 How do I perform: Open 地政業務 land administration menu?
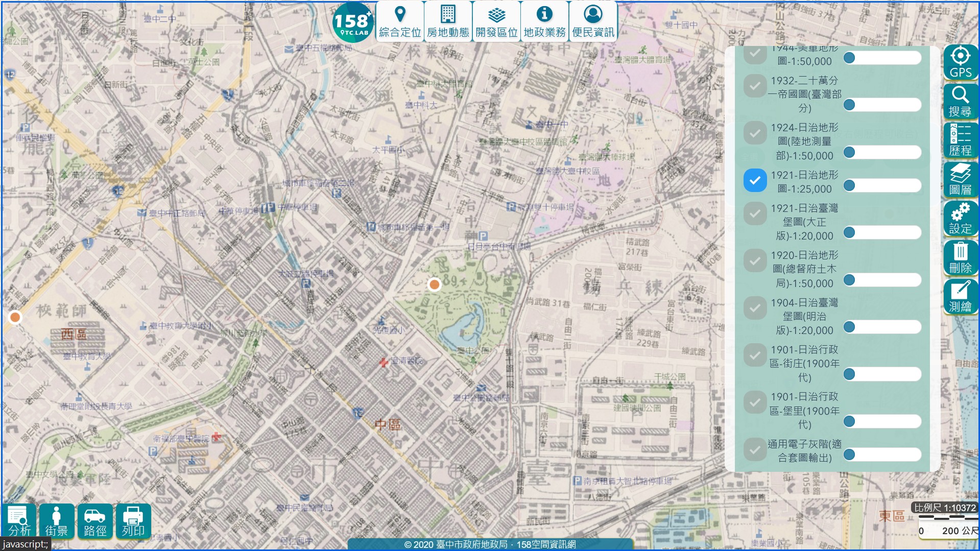(x=544, y=21)
